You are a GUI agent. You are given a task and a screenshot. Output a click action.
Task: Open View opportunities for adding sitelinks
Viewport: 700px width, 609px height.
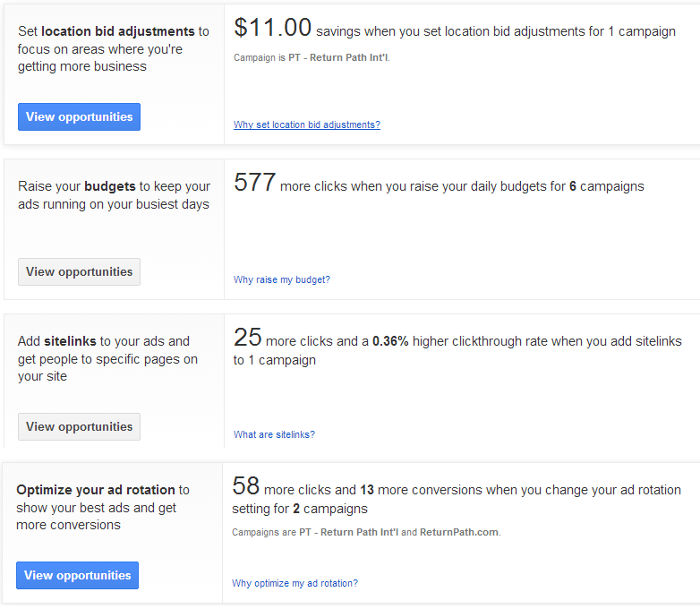79,426
